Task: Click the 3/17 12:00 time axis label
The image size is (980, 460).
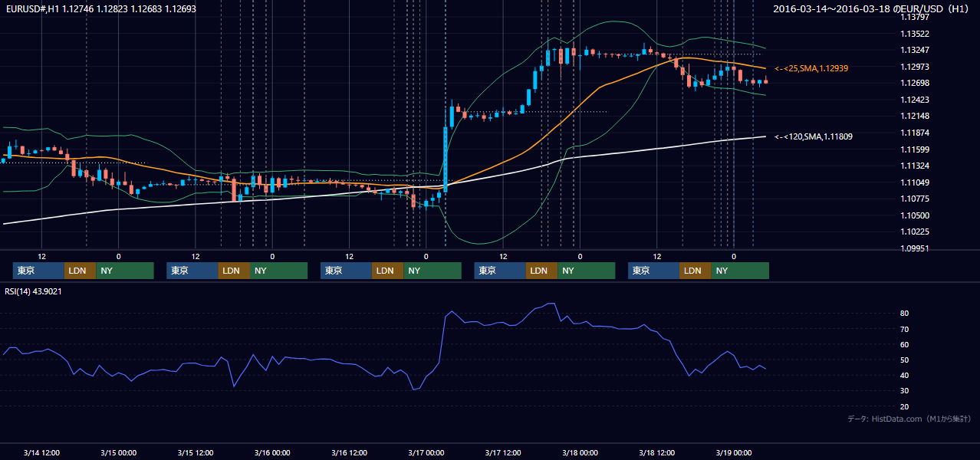Action: click(x=503, y=452)
